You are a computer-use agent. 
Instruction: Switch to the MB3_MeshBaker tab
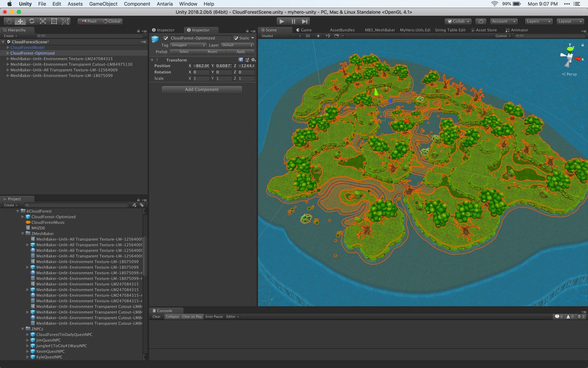pos(380,30)
